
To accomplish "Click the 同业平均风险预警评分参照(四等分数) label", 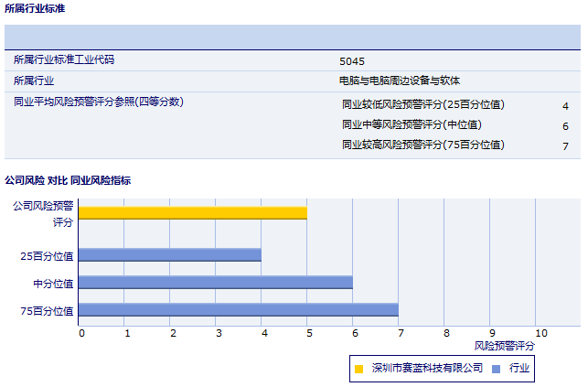I will pyautogui.click(x=99, y=102).
